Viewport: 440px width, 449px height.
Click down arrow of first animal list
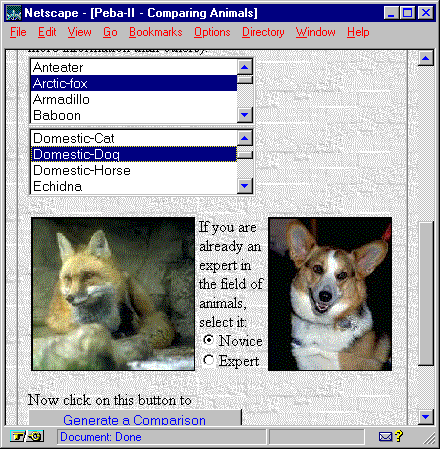[x=245, y=115]
